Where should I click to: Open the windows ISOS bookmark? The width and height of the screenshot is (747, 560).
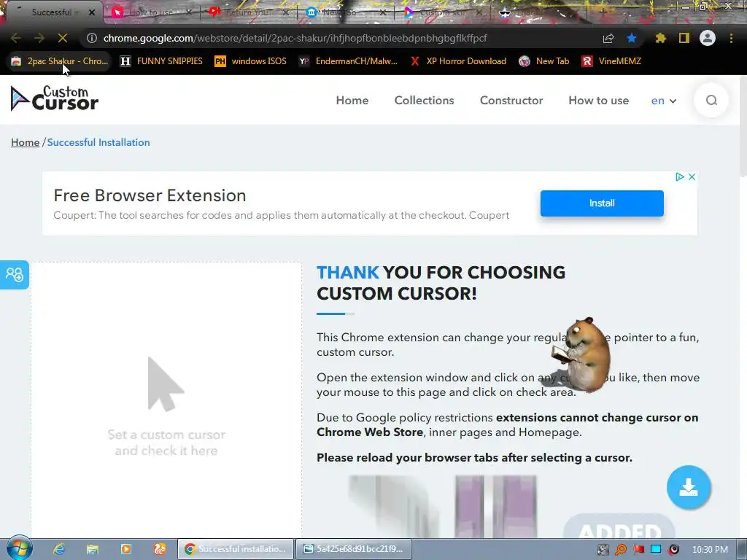(251, 61)
